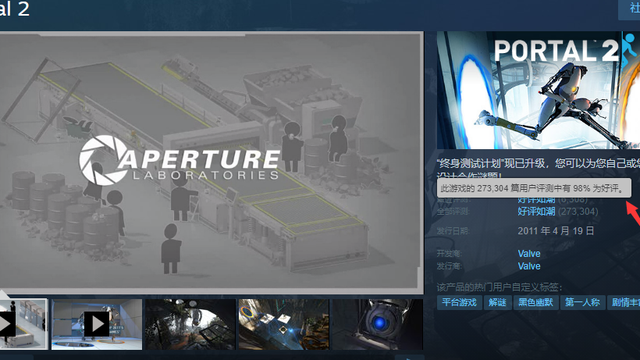Choose the 第一人称 tag
The height and width of the screenshot is (360, 640).
(x=582, y=302)
